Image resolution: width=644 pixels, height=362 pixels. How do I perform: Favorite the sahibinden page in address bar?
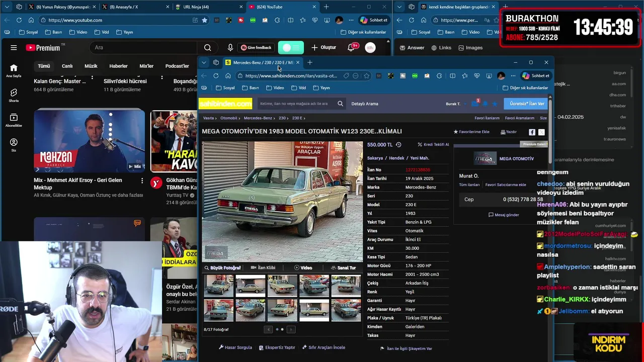366,76
